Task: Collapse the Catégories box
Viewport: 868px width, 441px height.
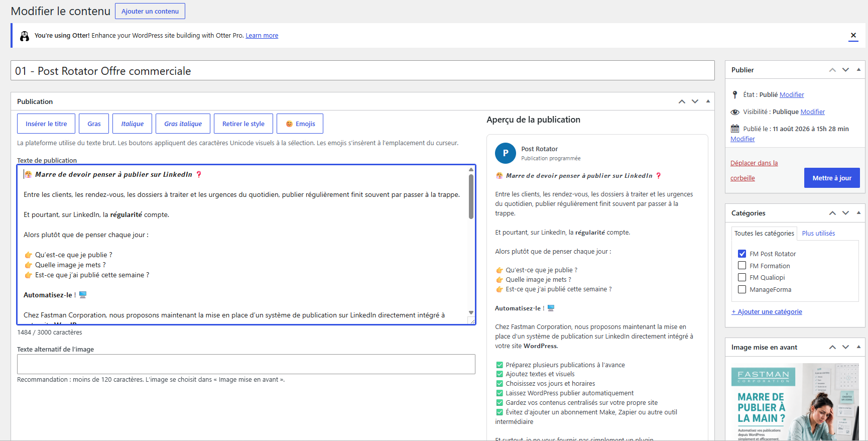Action: [x=858, y=213]
